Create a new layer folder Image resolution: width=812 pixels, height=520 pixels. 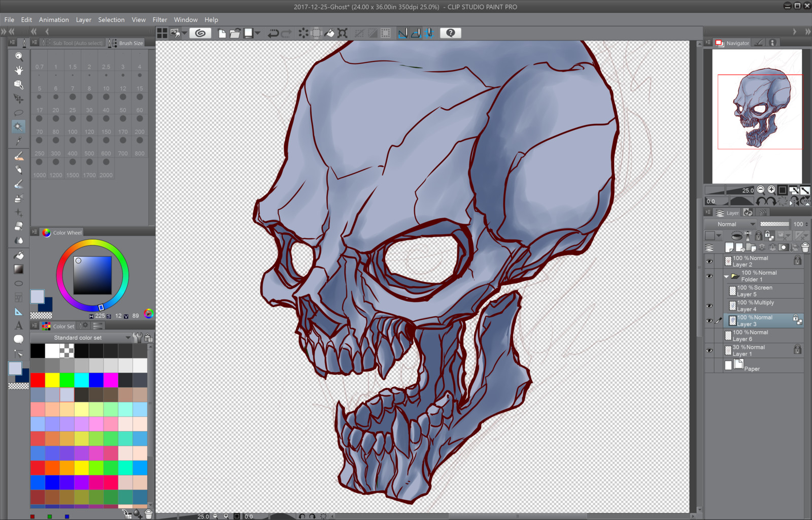pyautogui.click(x=752, y=247)
